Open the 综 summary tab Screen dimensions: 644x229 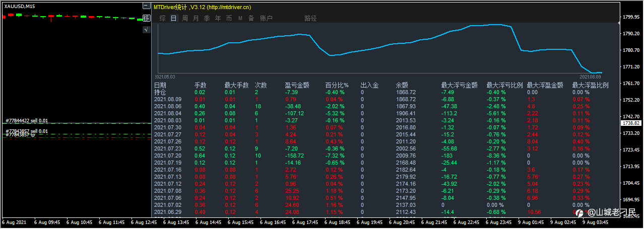tap(162, 19)
